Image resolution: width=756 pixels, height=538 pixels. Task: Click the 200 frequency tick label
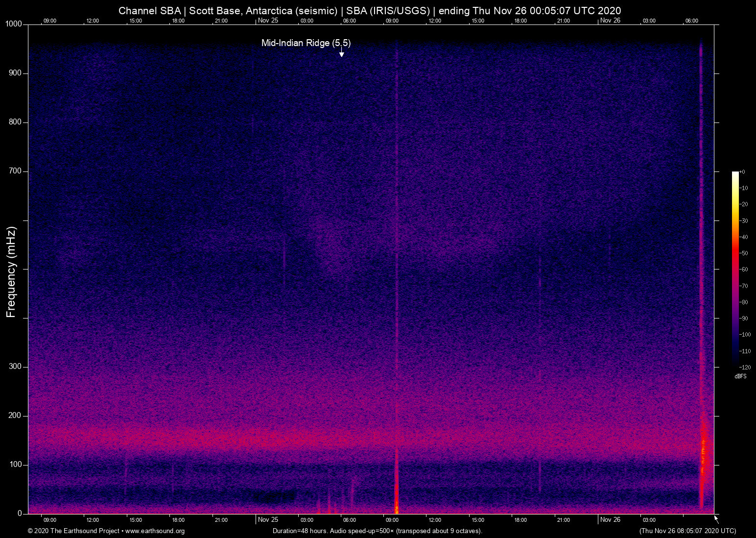[15, 416]
